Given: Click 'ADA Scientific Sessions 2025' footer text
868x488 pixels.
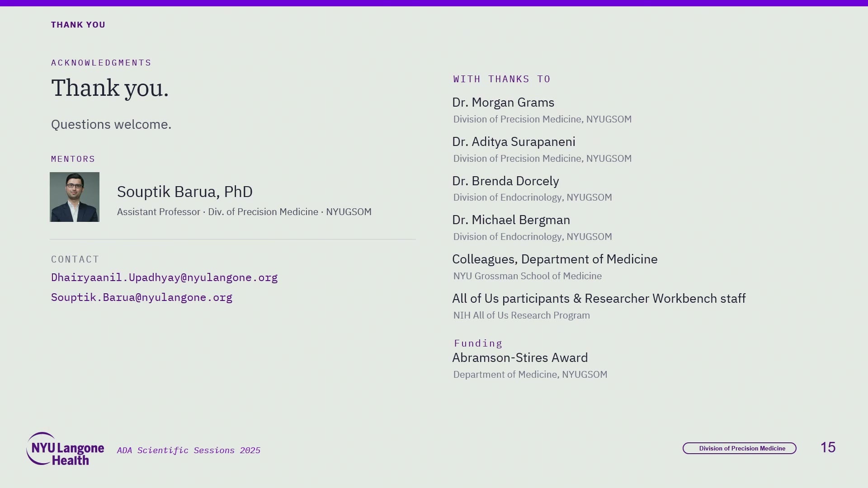Looking at the screenshot, I should (x=189, y=450).
